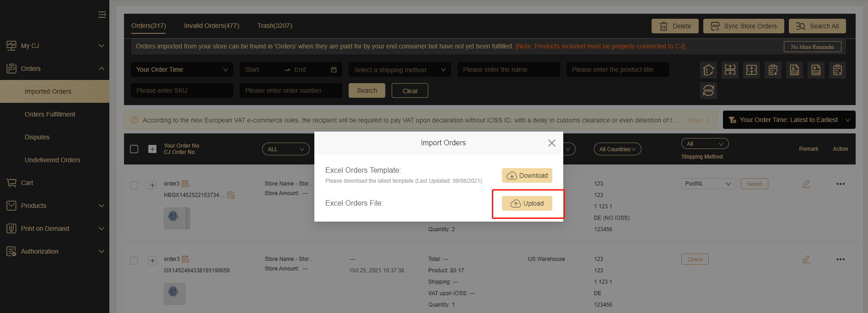The height and width of the screenshot is (313, 868).
Task: Click the house edit address icon
Action: pyautogui.click(x=708, y=70)
